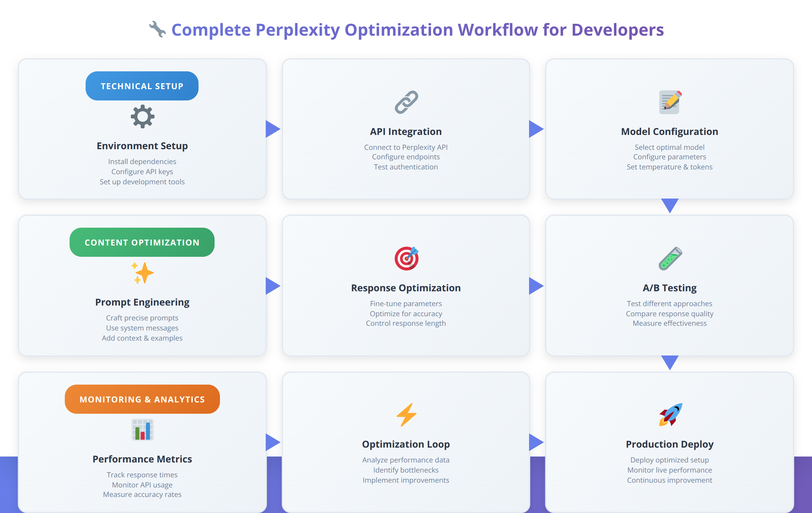This screenshot has height=513, width=812.
Task: Click 'Test different approaches' text
Action: 669,303
